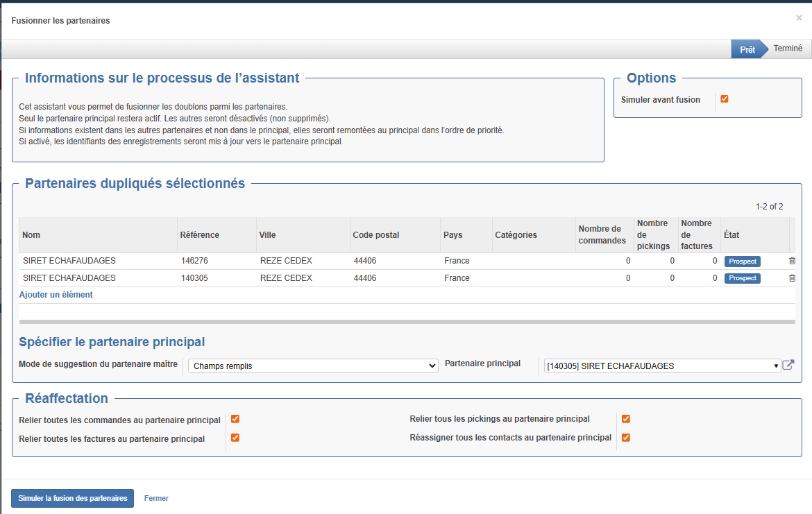This screenshot has width=812, height=514.
Task: Sort by Nombre de commandes header
Action: (604, 235)
